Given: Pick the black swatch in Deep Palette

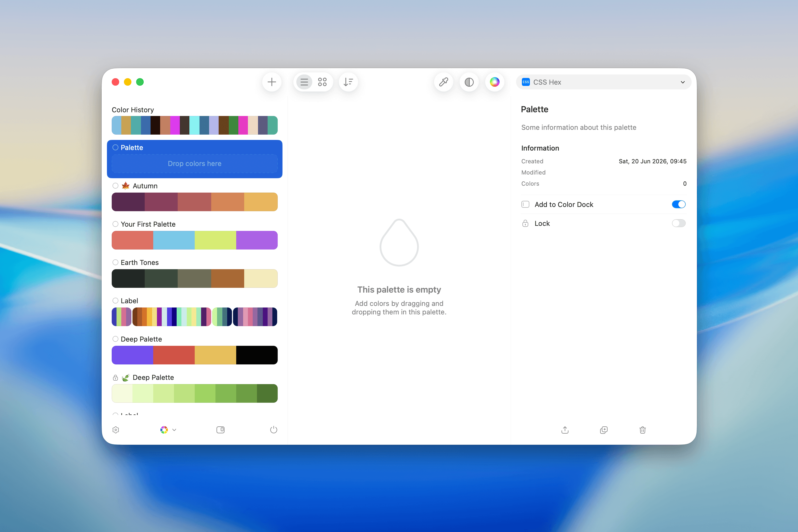Looking at the screenshot, I should click(257, 355).
